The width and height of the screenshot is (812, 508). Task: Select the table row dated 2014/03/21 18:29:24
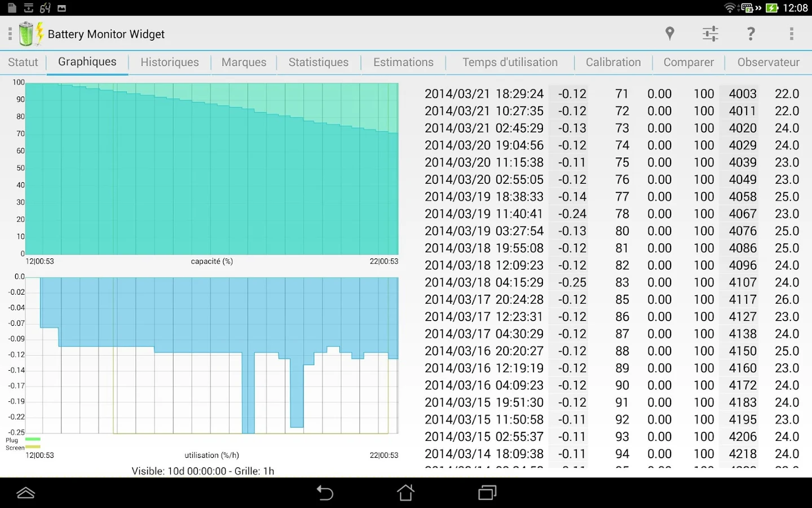pyautogui.click(x=564, y=94)
